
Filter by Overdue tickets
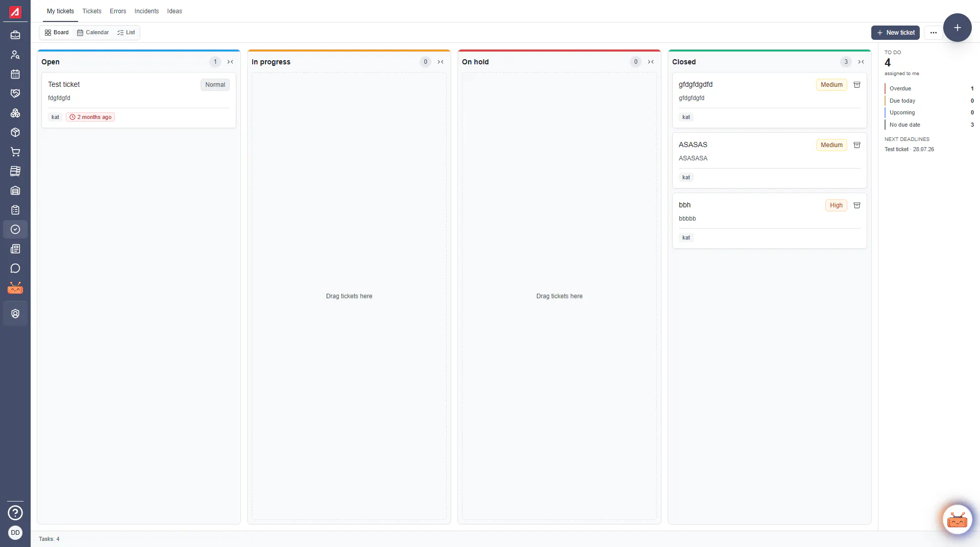pos(929,88)
